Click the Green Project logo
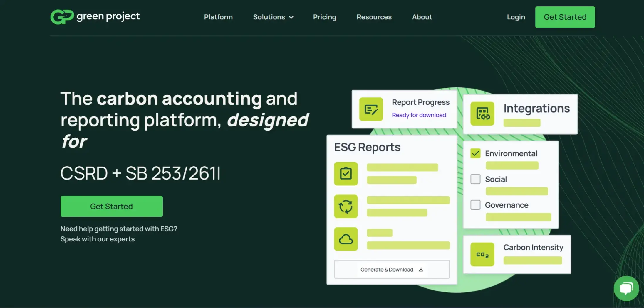 (x=95, y=17)
